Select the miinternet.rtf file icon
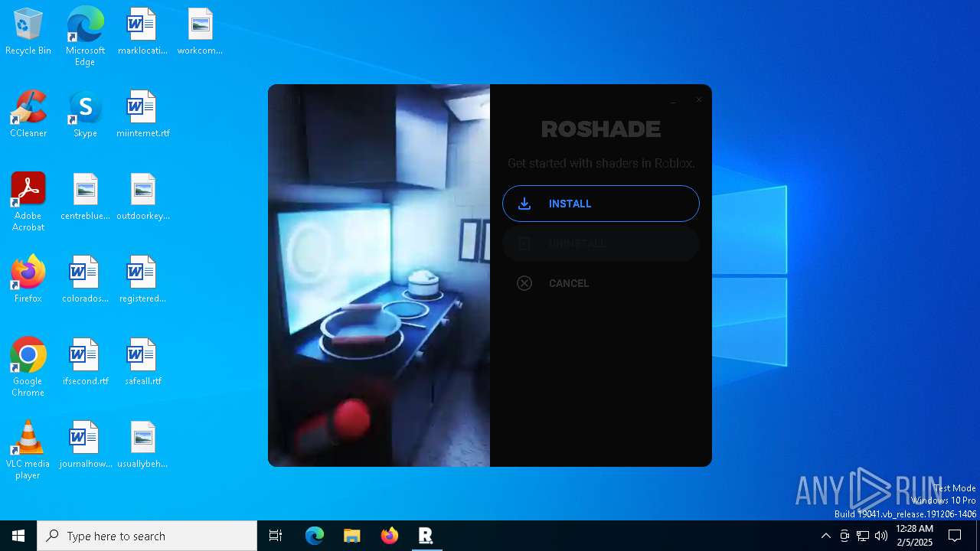Screen dimensions: 980x551 pyautogui.click(x=142, y=115)
